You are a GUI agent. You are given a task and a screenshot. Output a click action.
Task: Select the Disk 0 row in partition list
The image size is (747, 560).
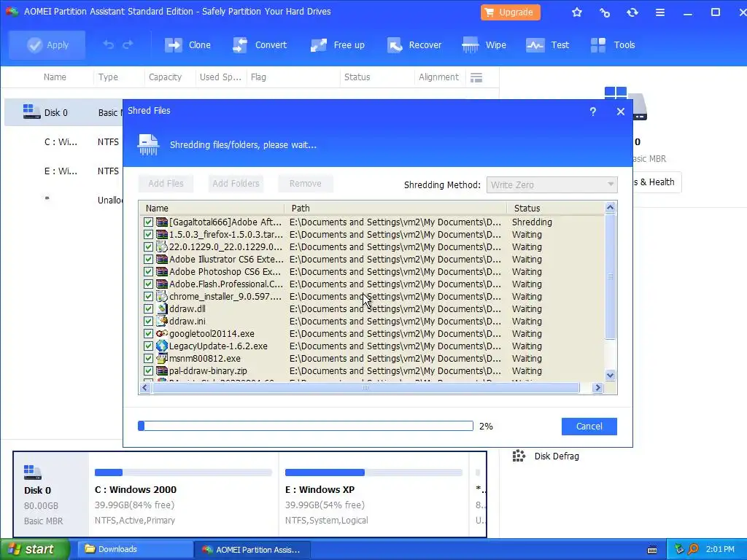63,113
